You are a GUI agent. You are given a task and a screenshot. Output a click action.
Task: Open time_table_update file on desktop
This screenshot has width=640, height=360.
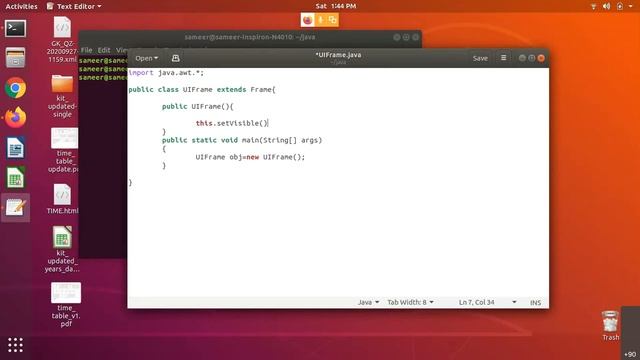coord(63,150)
